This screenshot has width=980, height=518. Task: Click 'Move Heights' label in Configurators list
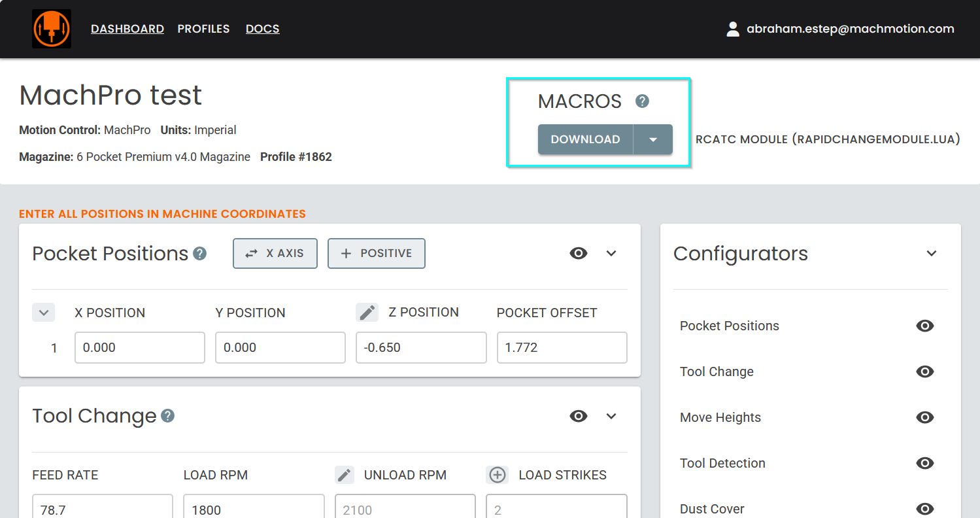(720, 417)
